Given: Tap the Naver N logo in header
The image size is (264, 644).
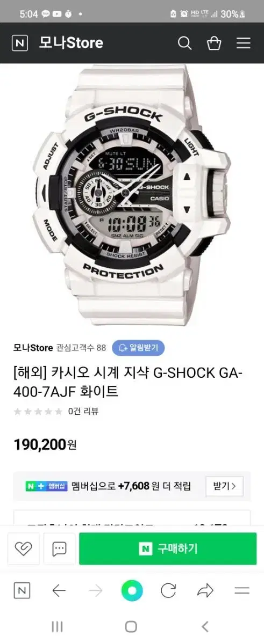Looking at the screenshot, I should click(x=20, y=43).
